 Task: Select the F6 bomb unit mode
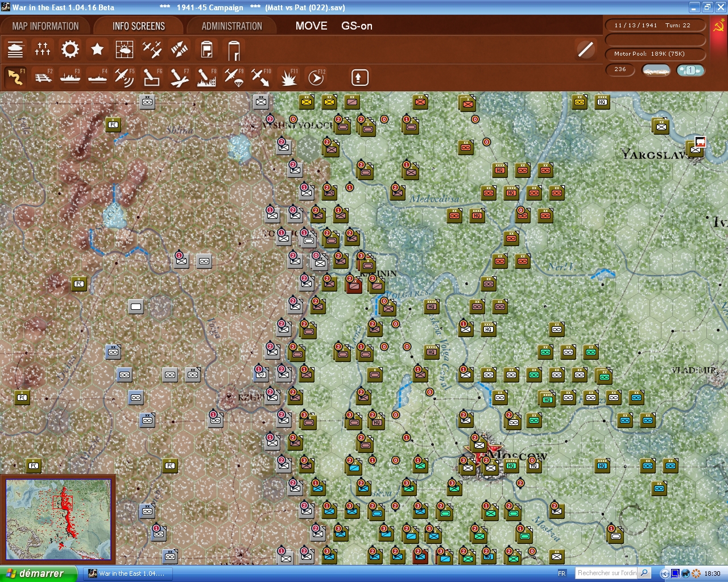(x=152, y=77)
